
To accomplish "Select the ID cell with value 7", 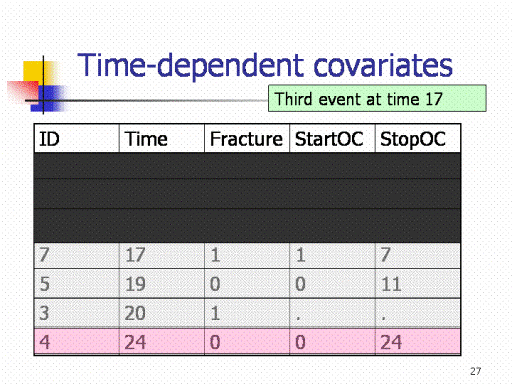I will click(77, 255).
